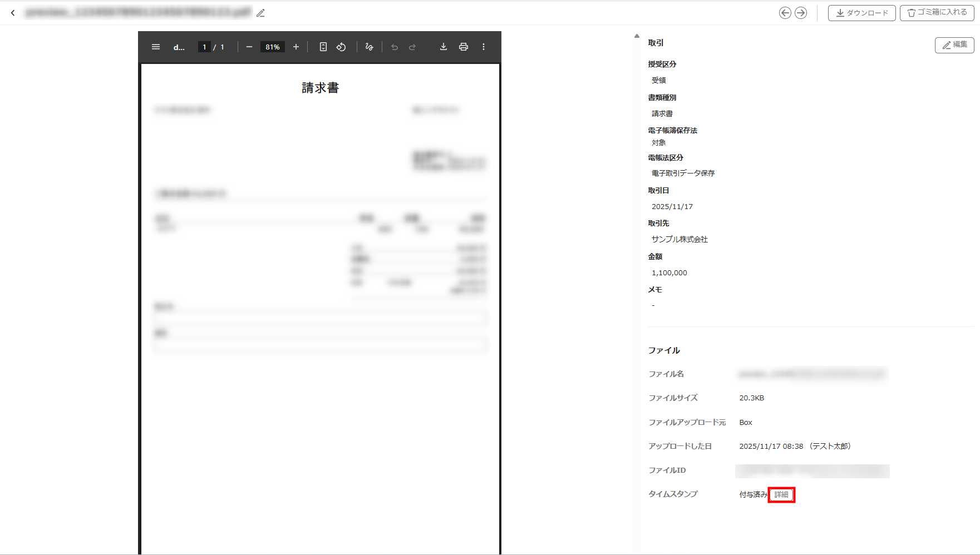Print the invoice PDF
This screenshot has width=980, height=555.
point(464,47)
